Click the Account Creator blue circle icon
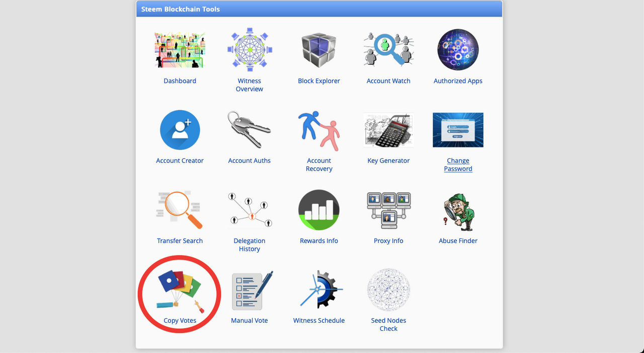Image resolution: width=644 pixels, height=353 pixels. click(180, 130)
